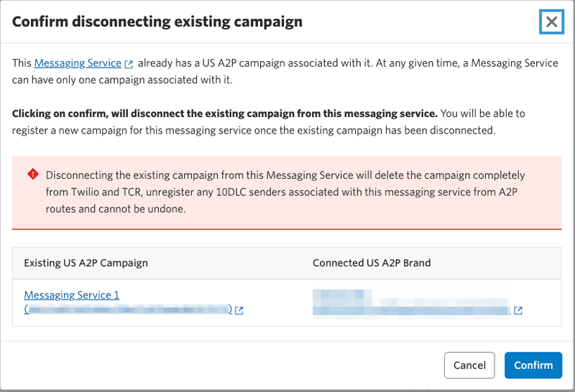
Task: Click the red warning banner message
Action: (285, 192)
